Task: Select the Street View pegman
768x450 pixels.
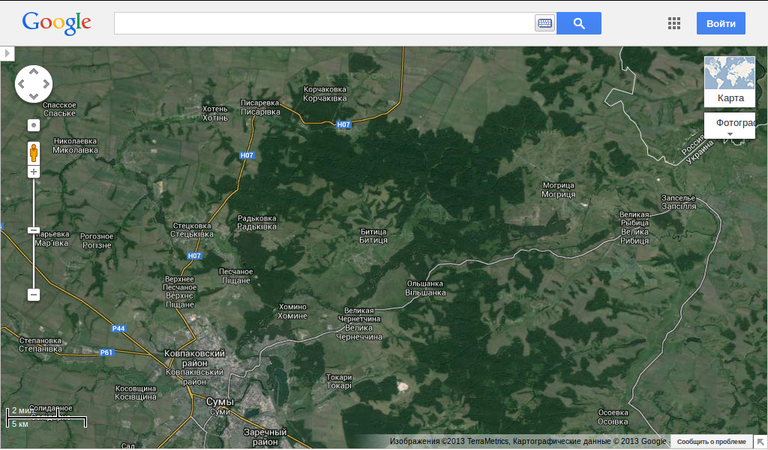Action: [x=33, y=152]
